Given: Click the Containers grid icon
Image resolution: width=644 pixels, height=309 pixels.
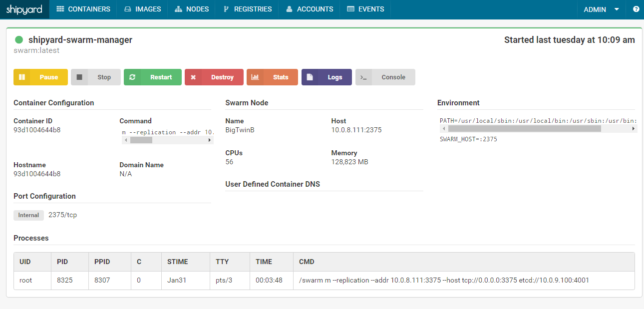Looking at the screenshot, I should pyautogui.click(x=60, y=9).
